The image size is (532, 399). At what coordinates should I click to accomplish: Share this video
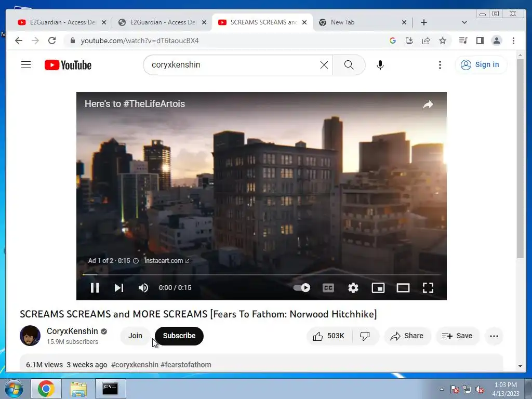point(407,336)
